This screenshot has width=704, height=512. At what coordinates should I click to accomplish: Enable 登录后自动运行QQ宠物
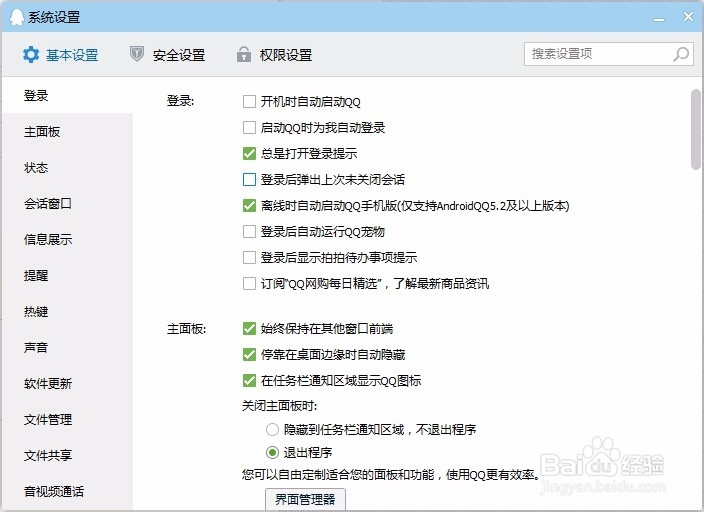249,232
